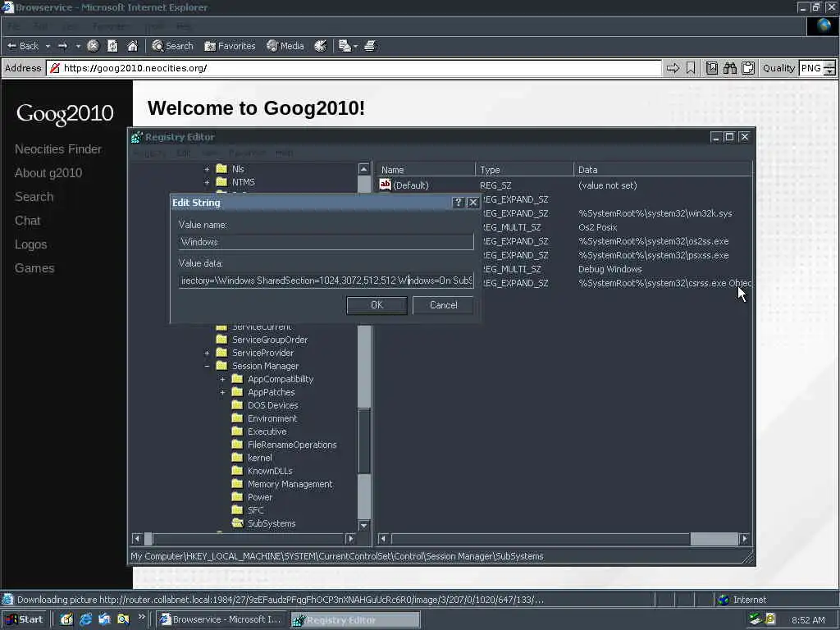Click the tree pane scroll up arrow
This screenshot has width=840, height=630.
[363, 169]
